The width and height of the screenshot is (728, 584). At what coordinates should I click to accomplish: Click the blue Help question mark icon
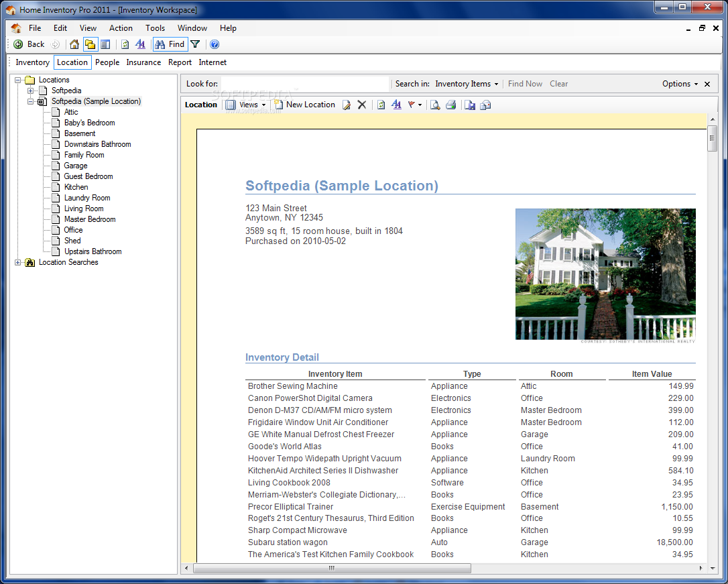pos(215,44)
